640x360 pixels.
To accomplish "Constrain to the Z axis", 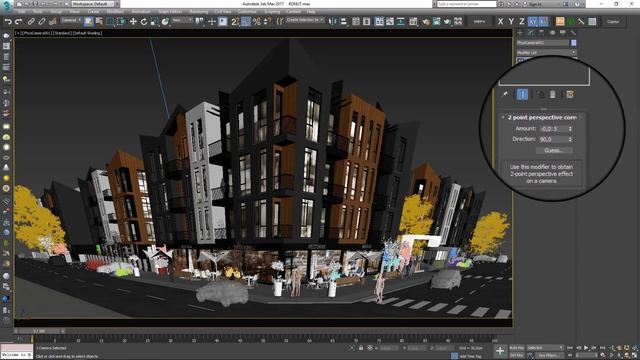I will click(522, 21).
